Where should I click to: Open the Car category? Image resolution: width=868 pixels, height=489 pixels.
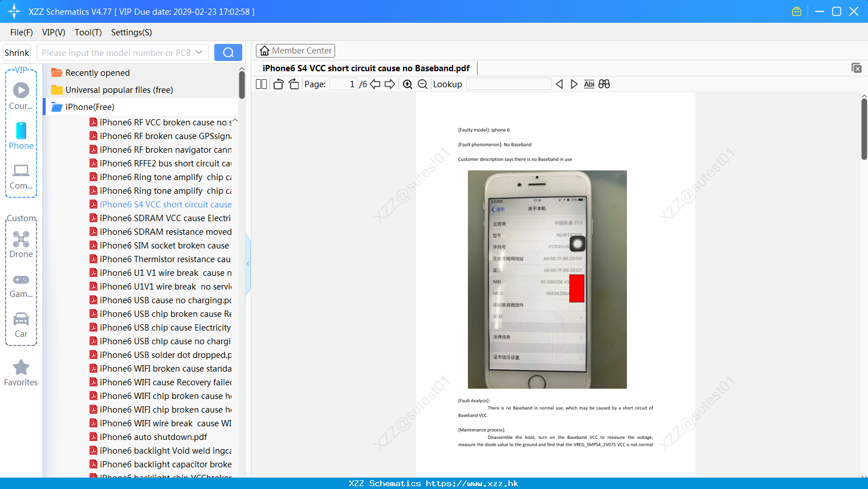click(x=21, y=325)
